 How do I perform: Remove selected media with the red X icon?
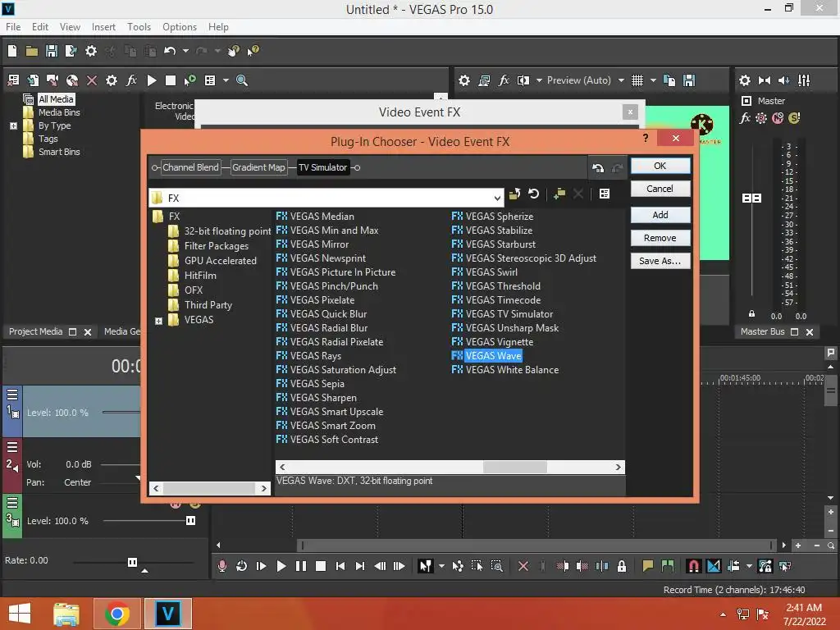click(x=92, y=80)
